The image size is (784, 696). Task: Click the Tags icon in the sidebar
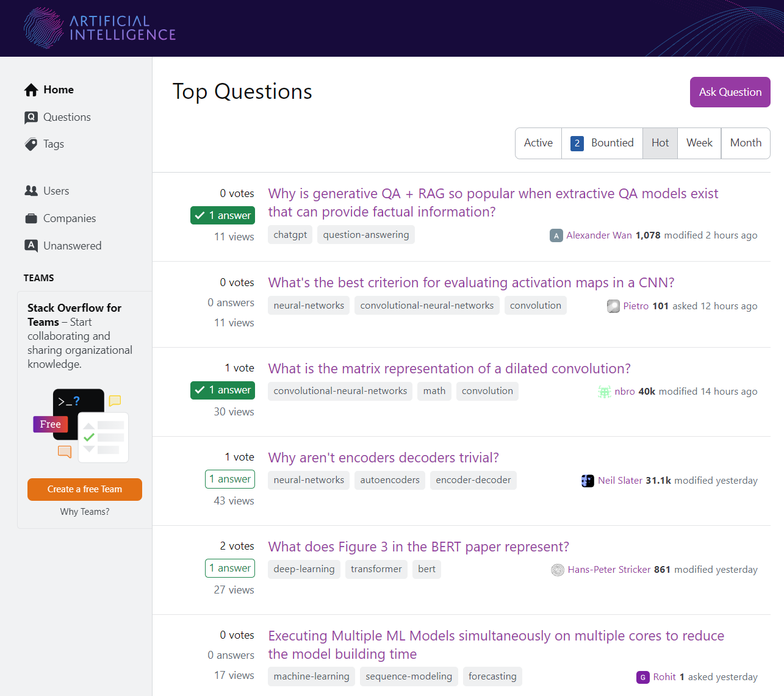(x=31, y=144)
